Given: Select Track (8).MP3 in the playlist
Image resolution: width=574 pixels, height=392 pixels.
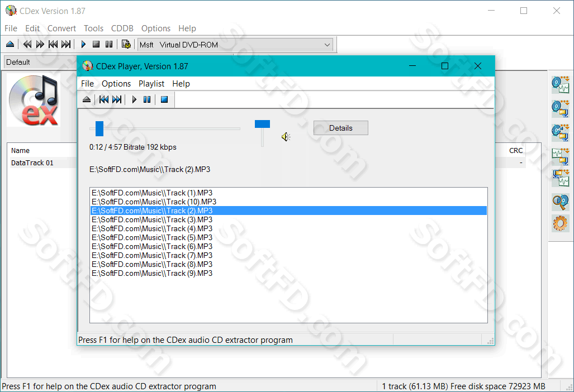Looking at the screenshot, I should click(288, 264).
